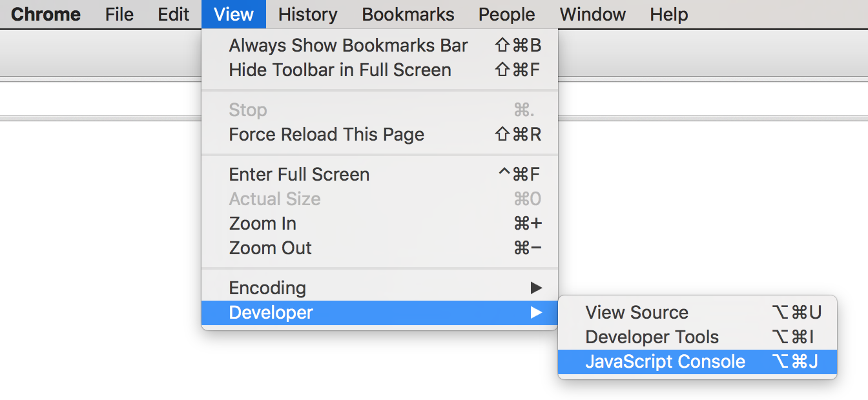
Task: Open the File menu
Action: point(119,14)
